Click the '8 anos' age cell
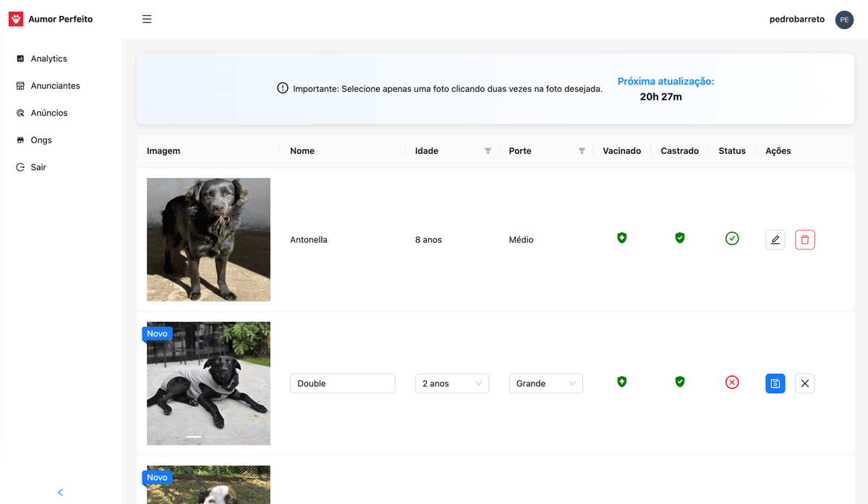This screenshot has height=504, width=868. click(428, 239)
